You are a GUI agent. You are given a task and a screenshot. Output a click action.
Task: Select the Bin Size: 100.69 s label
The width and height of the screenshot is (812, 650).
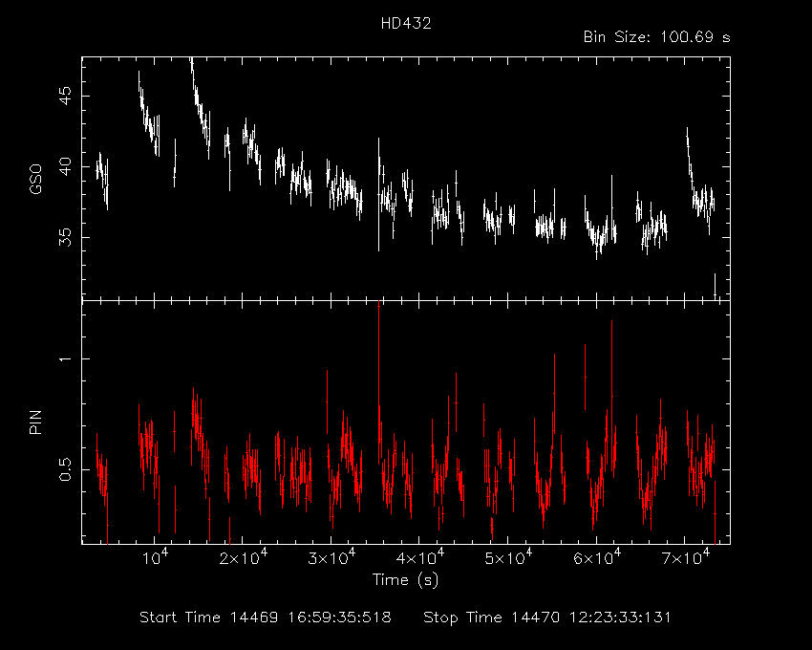pyautogui.click(x=656, y=37)
